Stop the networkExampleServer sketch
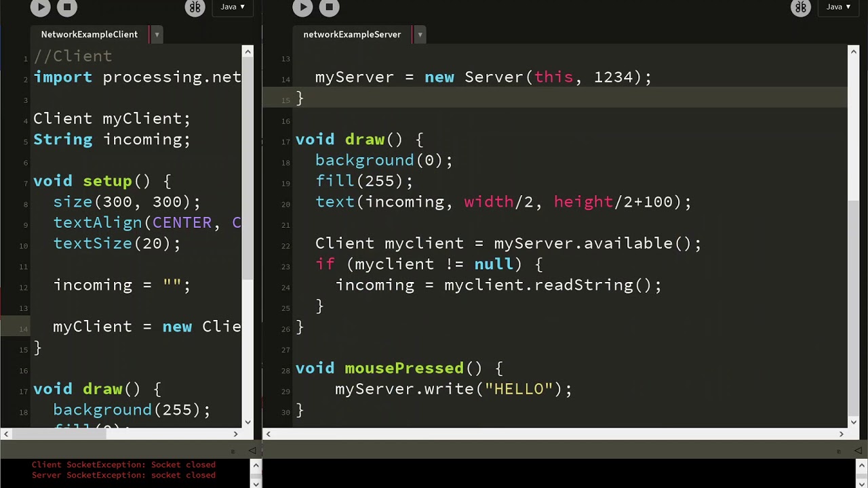 click(x=329, y=7)
